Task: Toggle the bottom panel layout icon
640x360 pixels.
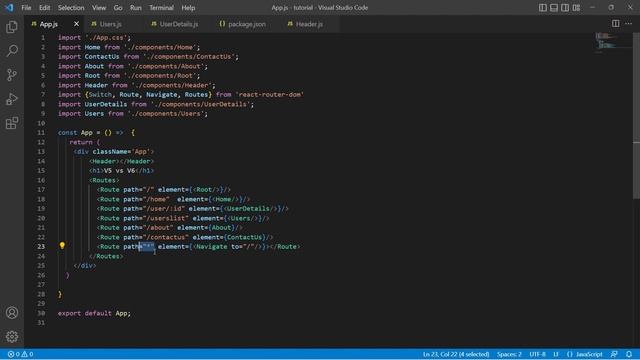Action: pos(554,8)
